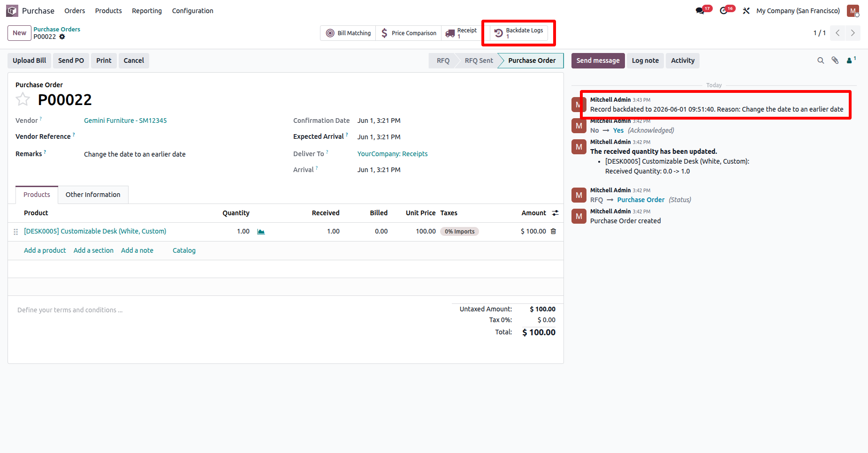Open the Backdate Logs smart button
Viewport: 868px width, 453px height.
[519, 33]
